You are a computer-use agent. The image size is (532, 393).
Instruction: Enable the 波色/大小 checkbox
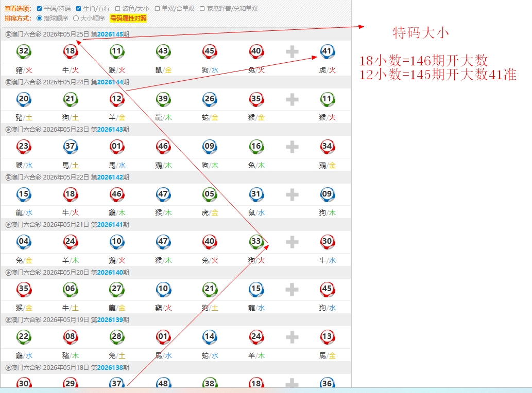[x=118, y=8]
